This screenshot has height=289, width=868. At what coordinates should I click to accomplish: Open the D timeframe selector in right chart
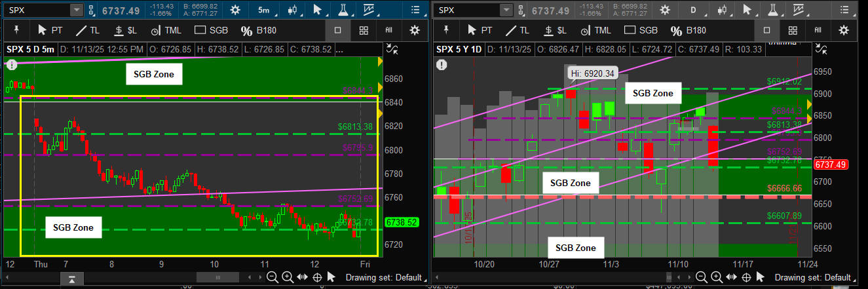(694, 10)
